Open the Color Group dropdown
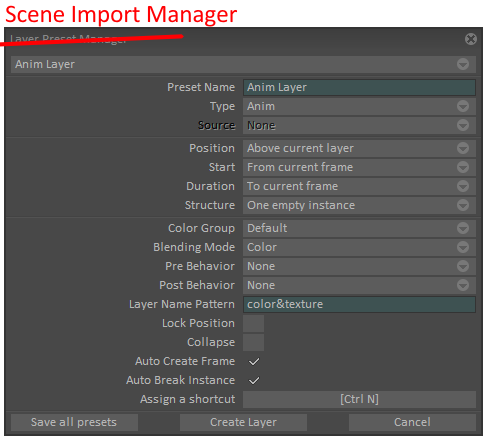Screen dimensions: 485x438 359,228
